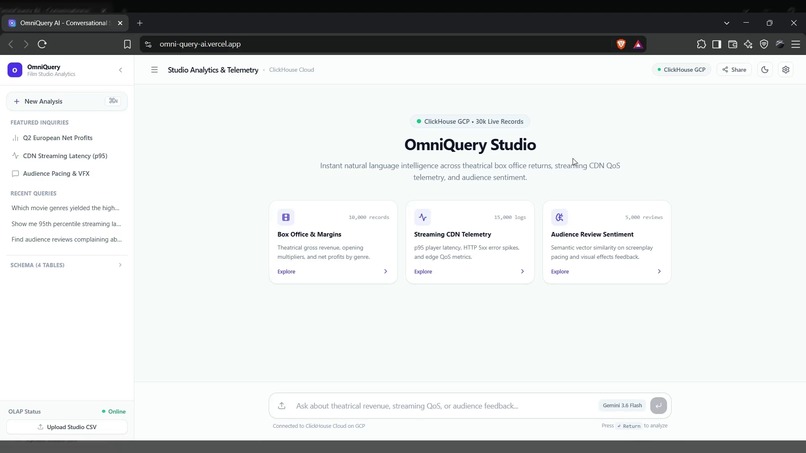806x453 pixels.
Task: Click the bar chart icon beside Q2 European
Action: coord(15,138)
